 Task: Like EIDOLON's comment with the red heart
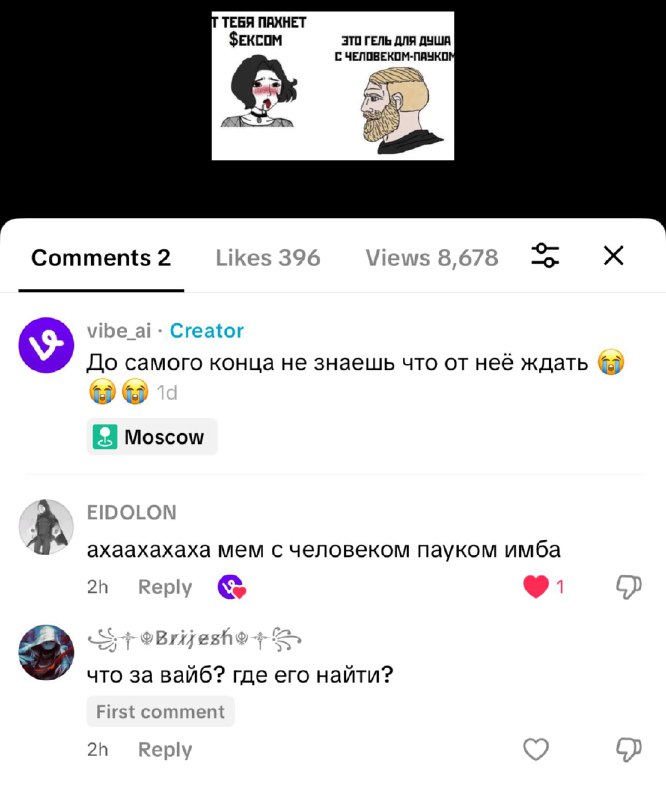536,586
